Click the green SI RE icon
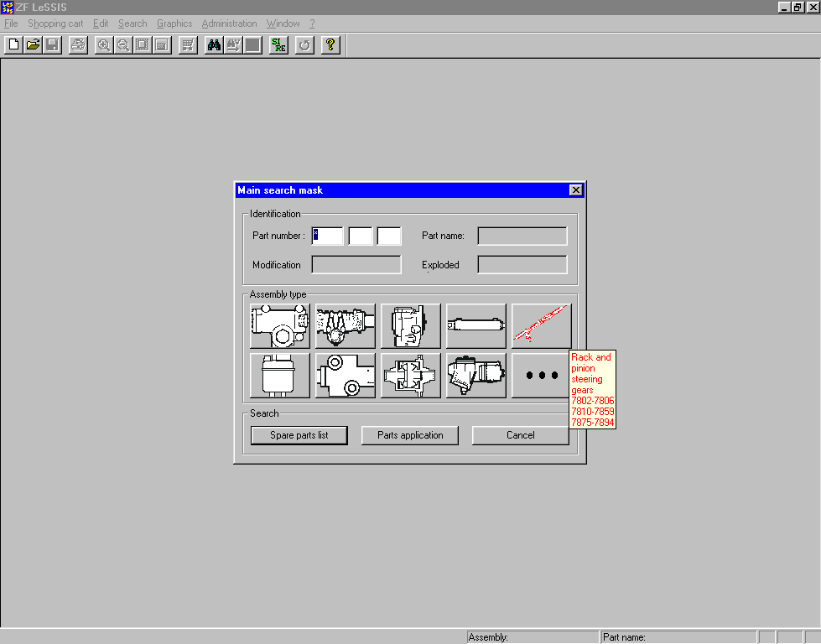Viewport: 821px width, 644px height. tap(278, 45)
